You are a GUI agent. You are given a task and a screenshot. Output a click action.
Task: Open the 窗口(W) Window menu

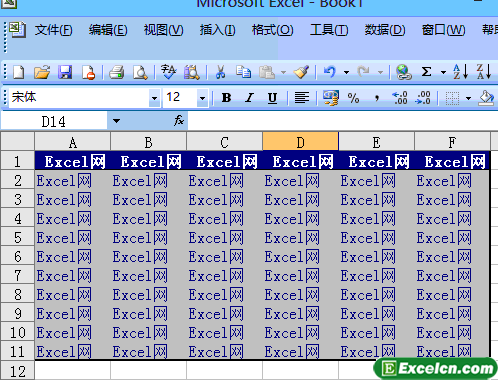[x=443, y=30]
